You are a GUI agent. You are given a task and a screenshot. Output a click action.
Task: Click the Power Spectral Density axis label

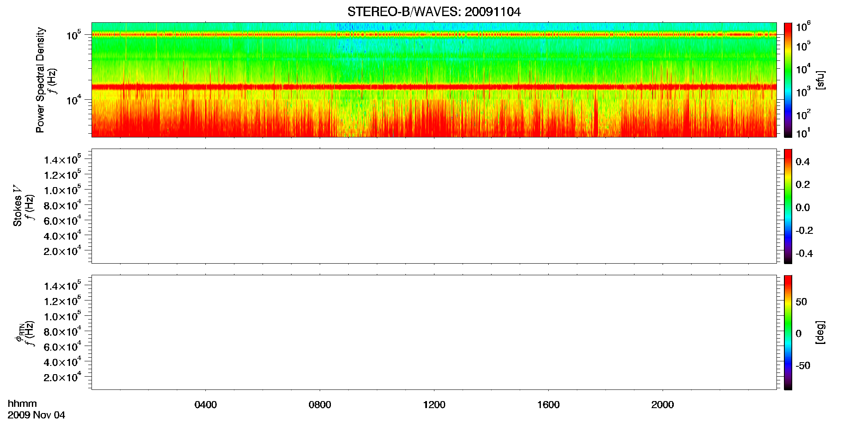40,80
